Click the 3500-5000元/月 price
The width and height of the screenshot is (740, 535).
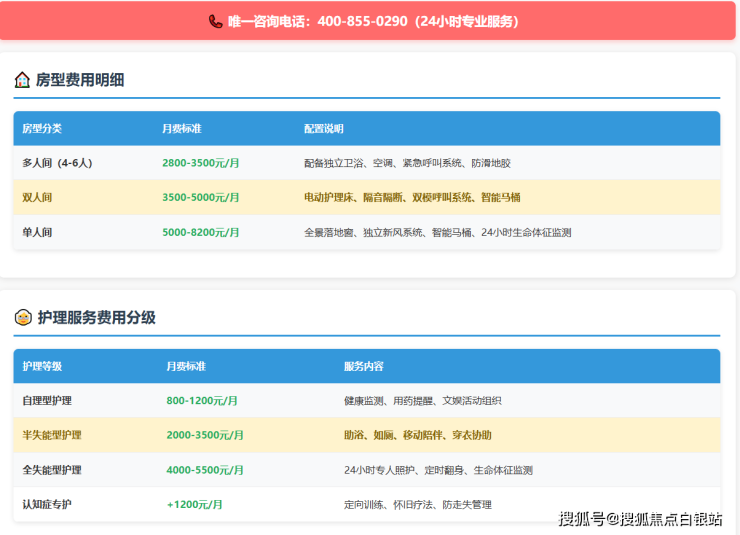pos(201,198)
